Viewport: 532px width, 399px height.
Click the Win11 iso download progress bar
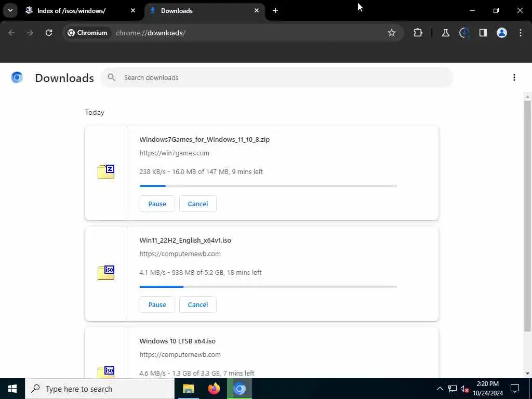[x=268, y=287]
